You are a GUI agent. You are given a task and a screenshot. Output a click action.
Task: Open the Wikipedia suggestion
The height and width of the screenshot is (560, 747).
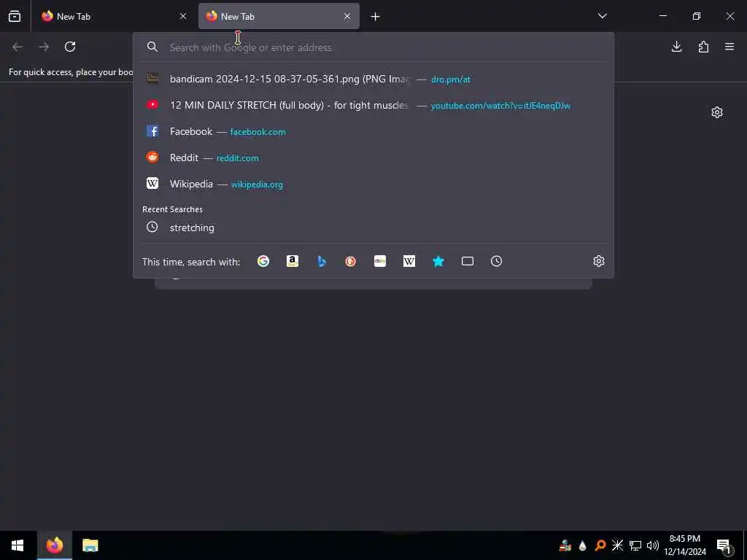(374, 184)
